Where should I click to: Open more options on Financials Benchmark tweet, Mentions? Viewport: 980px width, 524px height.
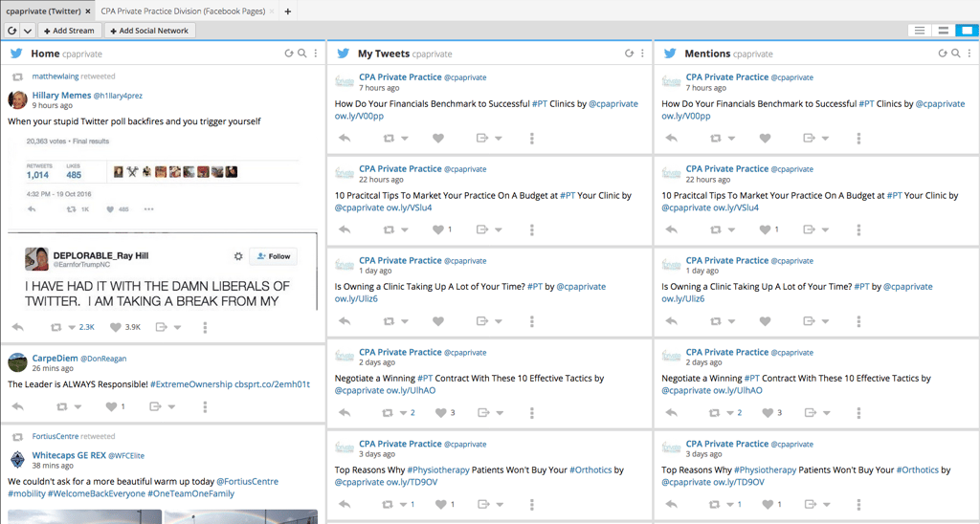pos(858,138)
